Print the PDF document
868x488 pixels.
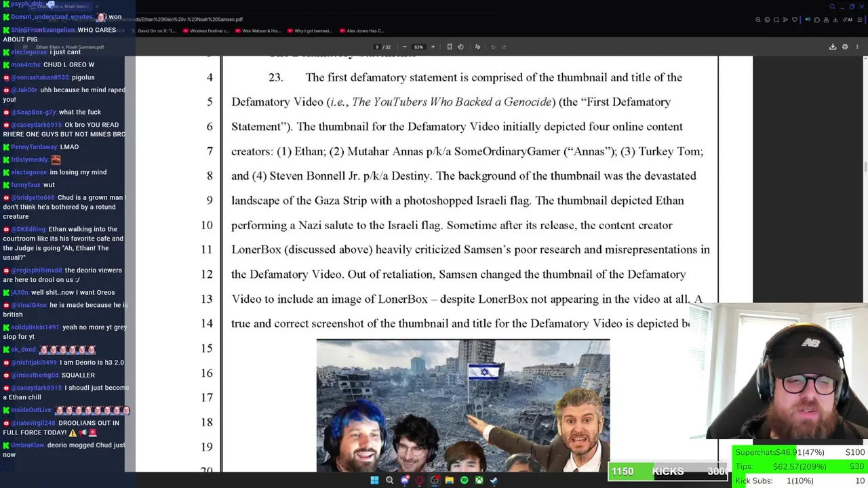[x=845, y=47]
